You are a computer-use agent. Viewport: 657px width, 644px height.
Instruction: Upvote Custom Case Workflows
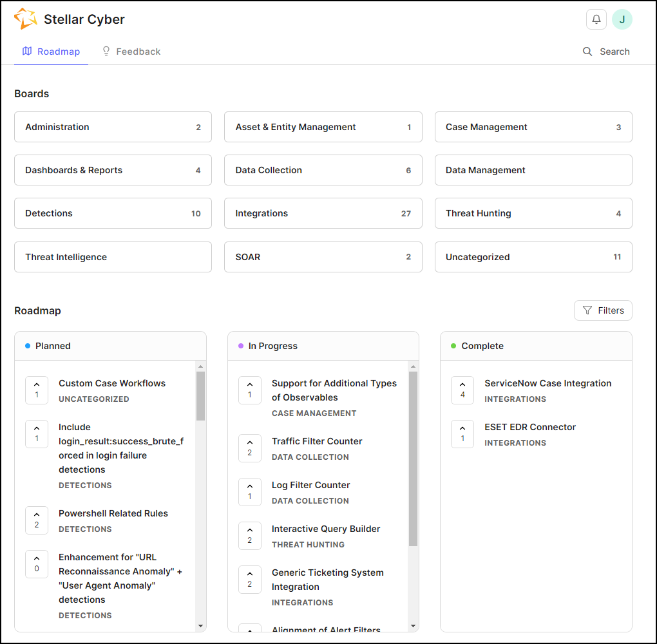37,390
